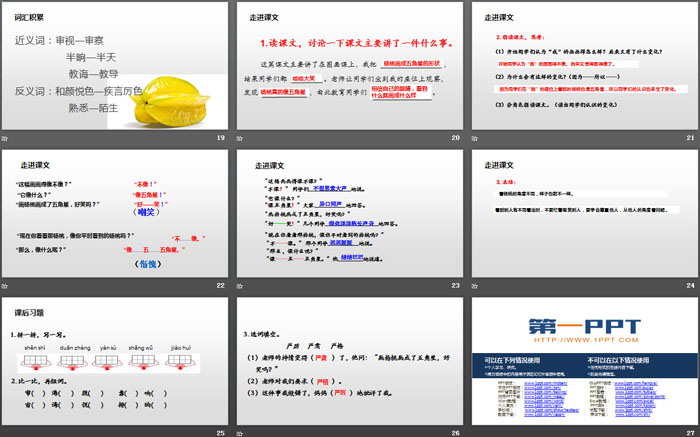The image size is (700, 437).
Task: Select slide 27 with 第一PPT logo
Action: 583,361
